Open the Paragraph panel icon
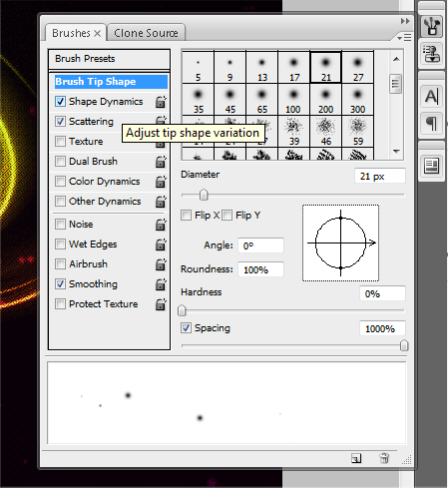This screenshot has height=488, width=448. point(431,124)
